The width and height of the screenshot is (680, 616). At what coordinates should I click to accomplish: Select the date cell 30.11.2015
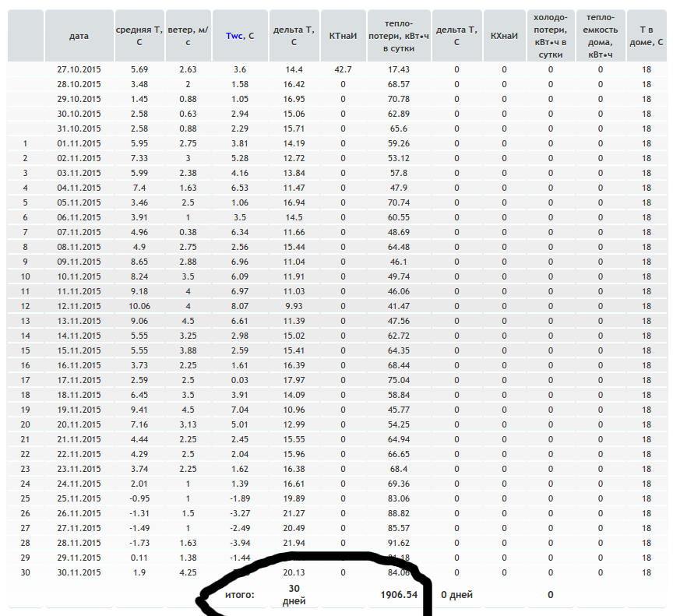click(x=79, y=572)
